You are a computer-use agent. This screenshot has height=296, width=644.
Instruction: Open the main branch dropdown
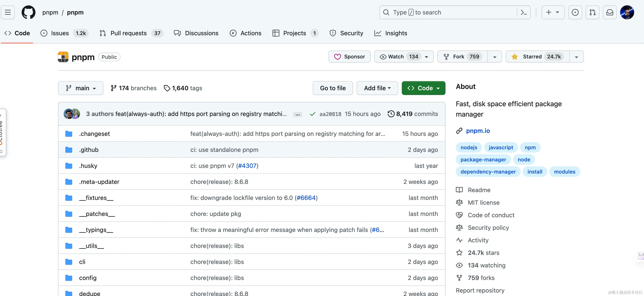click(80, 88)
